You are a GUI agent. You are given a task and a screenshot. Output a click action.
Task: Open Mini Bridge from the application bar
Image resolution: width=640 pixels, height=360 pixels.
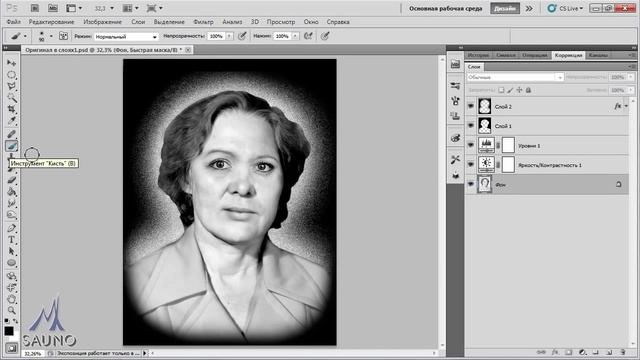(53, 8)
